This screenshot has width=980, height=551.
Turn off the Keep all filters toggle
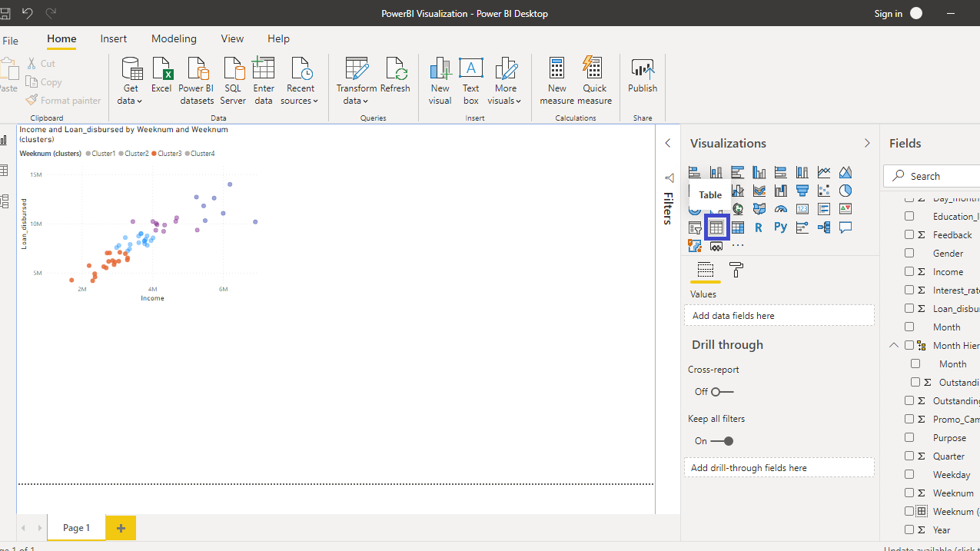[x=723, y=441]
